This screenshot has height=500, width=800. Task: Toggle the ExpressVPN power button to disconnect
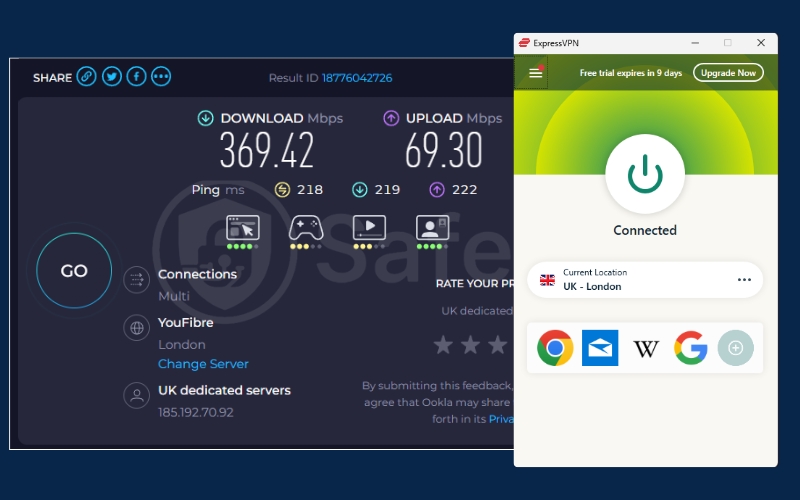point(645,174)
